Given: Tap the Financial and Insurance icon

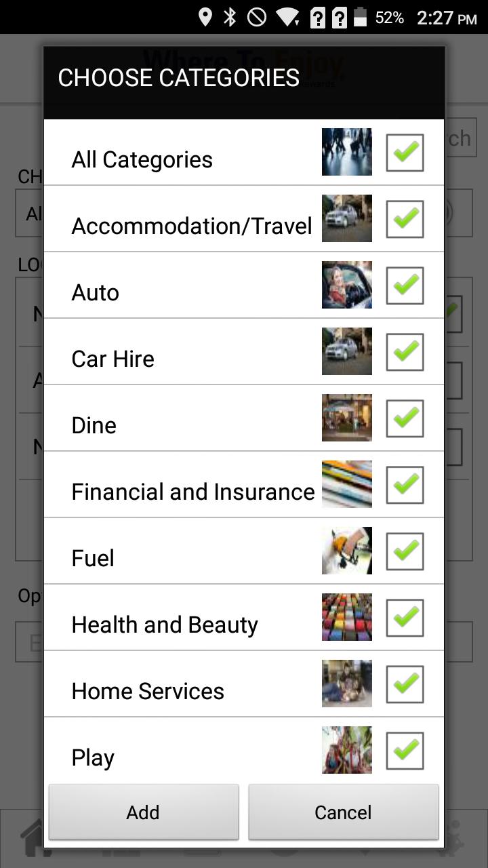Looking at the screenshot, I should (x=346, y=484).
